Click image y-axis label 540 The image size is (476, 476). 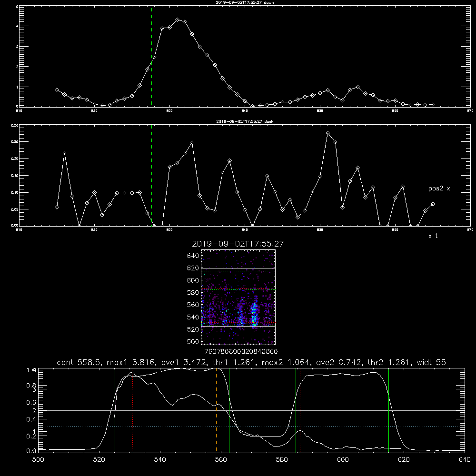[x=193, y=317]
